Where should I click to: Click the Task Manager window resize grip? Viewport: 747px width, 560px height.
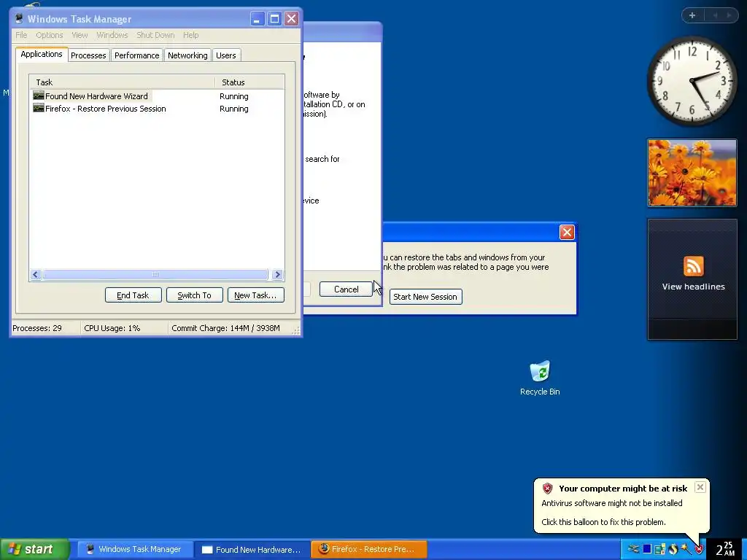pos(296,330)
